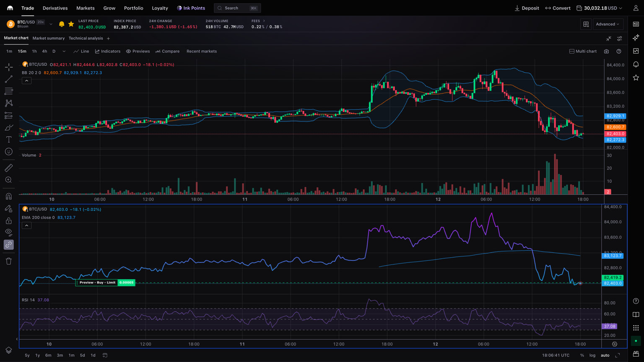The width and height of the screenshot is (644, 362).
Task: Expand more timeframe options chevron
Action: [64, 51]
